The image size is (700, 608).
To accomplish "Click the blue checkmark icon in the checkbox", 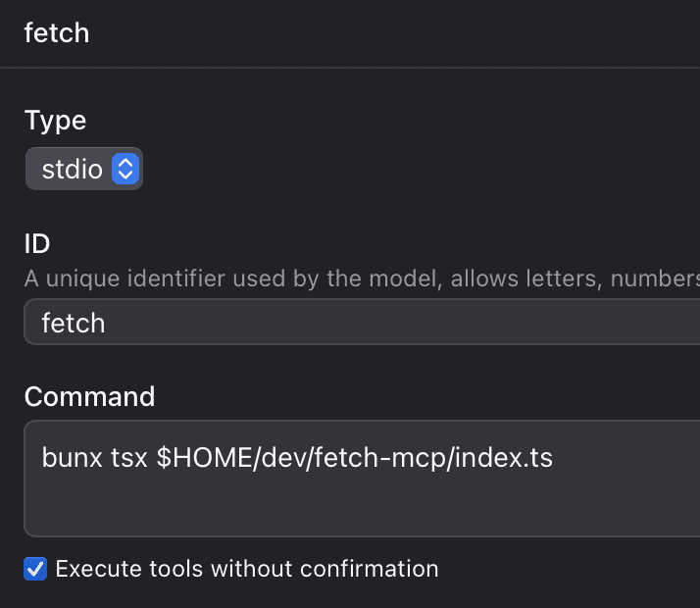I will [x=35, y=569].
